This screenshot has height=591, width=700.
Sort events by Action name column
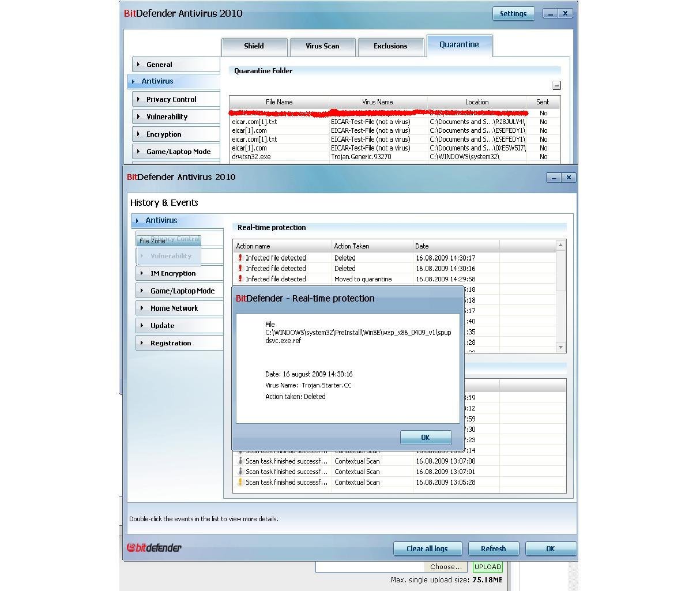(283, 246)
